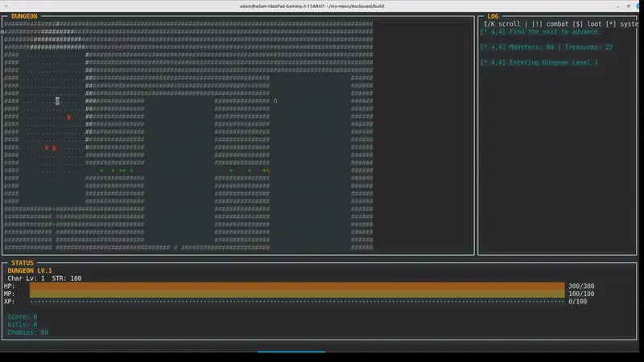Click the terminal window title path text

(x=312, y=6)
